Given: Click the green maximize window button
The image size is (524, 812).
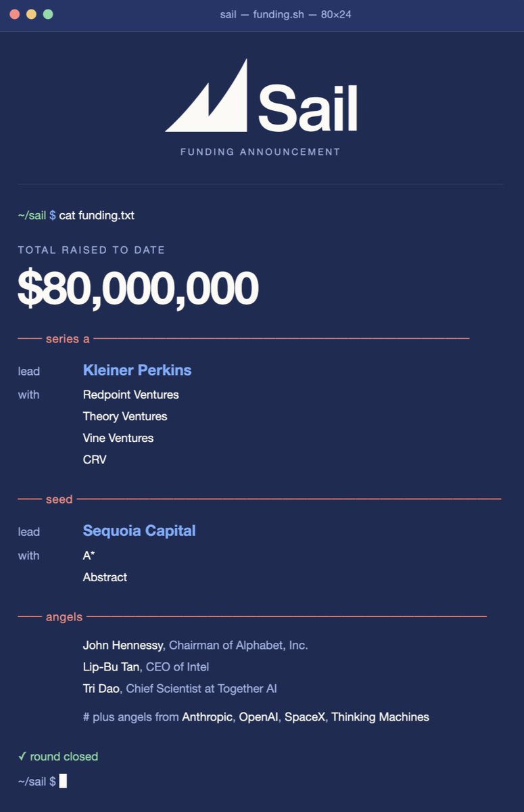Looking at the screenshot, I should point(48,14).
